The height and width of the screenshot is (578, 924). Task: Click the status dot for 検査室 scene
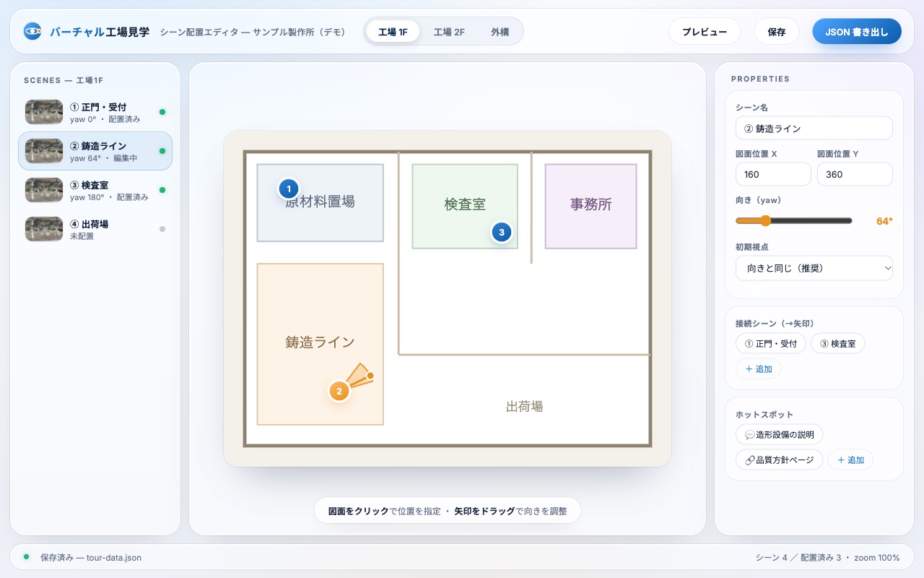click(x=162, y=190)
